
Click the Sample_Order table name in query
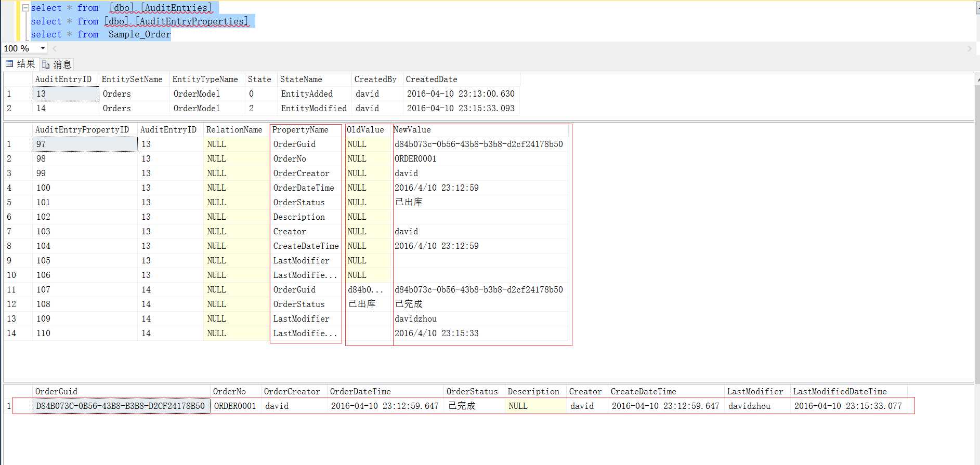coord(139,35)
